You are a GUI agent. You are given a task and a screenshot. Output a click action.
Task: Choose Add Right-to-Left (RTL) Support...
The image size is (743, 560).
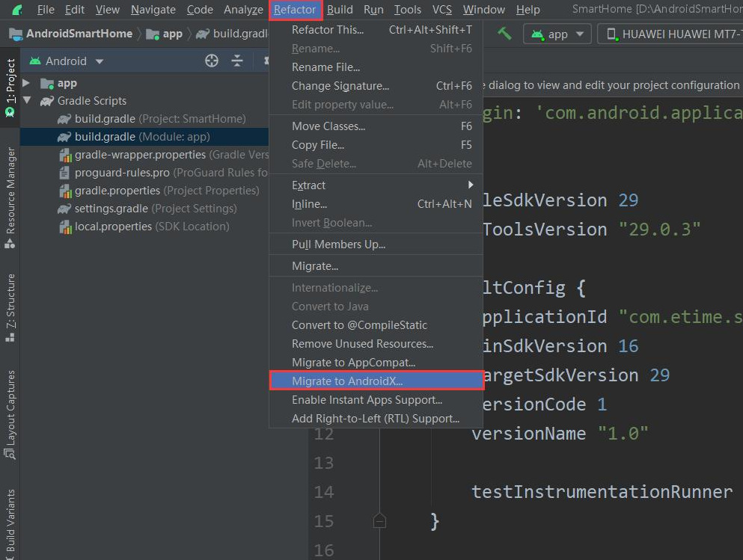click(x=376, y=419)
